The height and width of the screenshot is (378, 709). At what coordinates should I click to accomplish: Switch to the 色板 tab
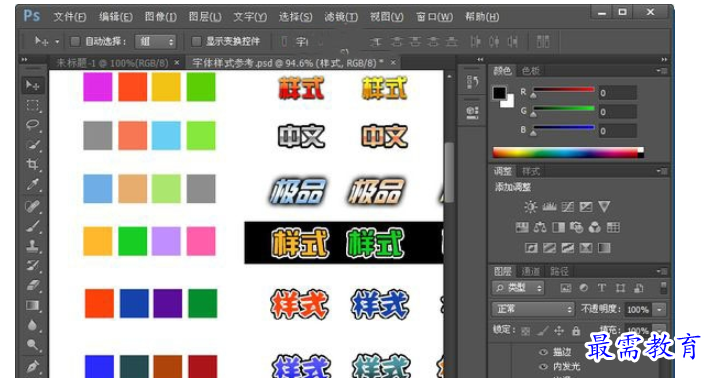(x=530, y=71)
